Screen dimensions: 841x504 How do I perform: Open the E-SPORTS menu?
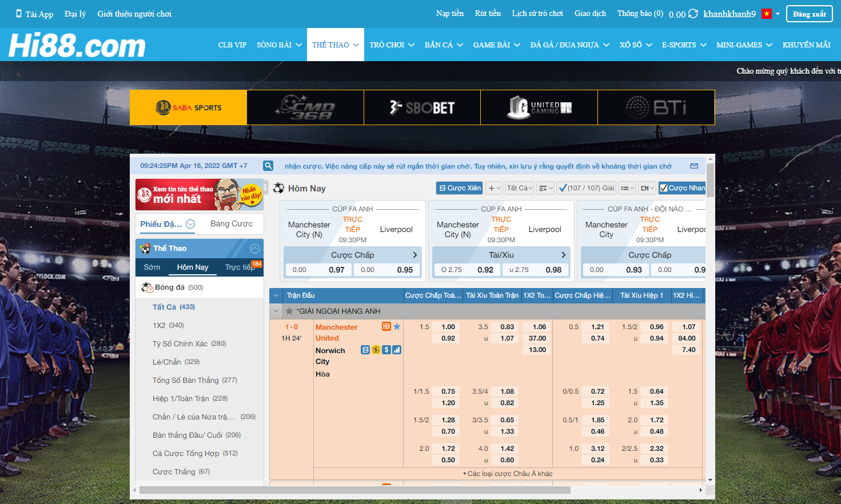[684, 45]
